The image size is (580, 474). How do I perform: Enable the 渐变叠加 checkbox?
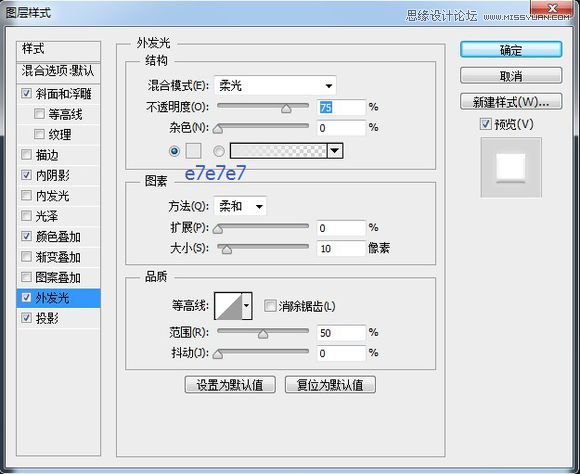[26, 256]
